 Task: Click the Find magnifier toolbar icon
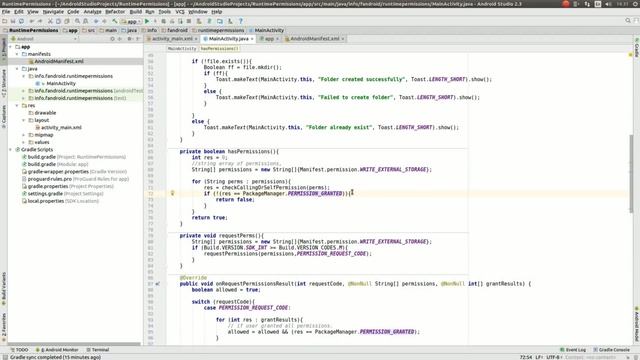tap(77, 21)
